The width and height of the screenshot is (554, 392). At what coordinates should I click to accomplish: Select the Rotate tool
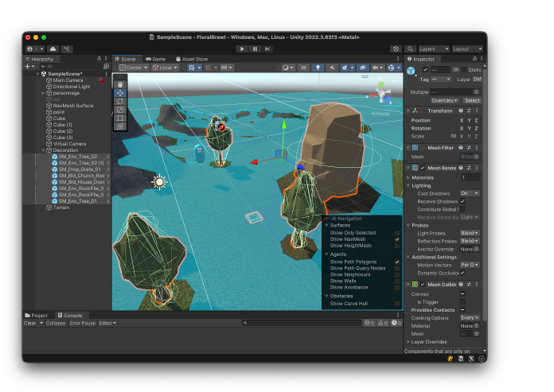point(120,101)
